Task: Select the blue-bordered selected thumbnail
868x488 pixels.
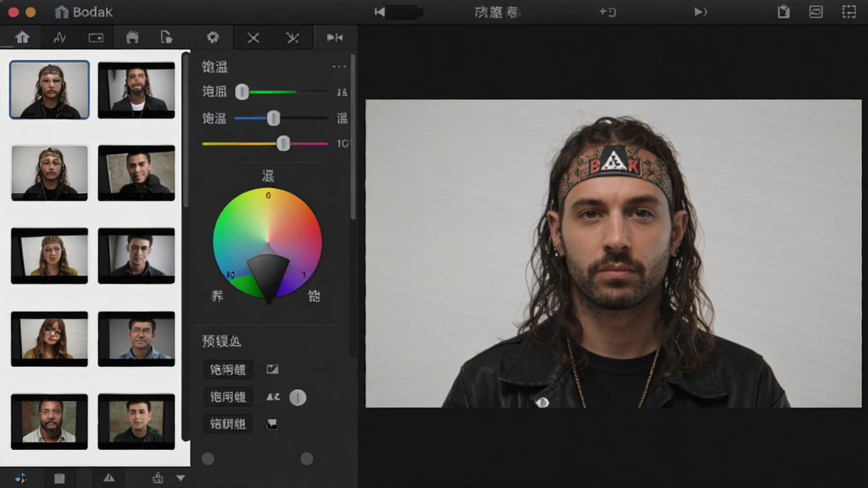Action: 49,90
